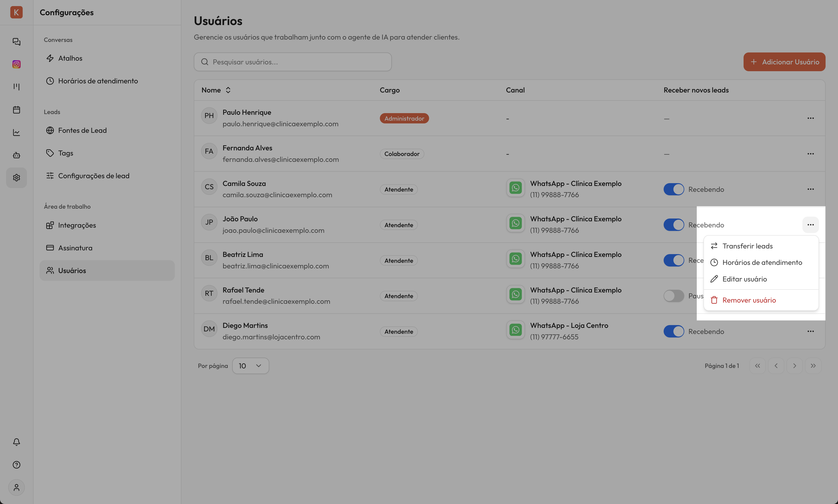Viewport: 838px width, 504px height.
Task: Open Configurações de lead
Action: (x=107, y=176)
